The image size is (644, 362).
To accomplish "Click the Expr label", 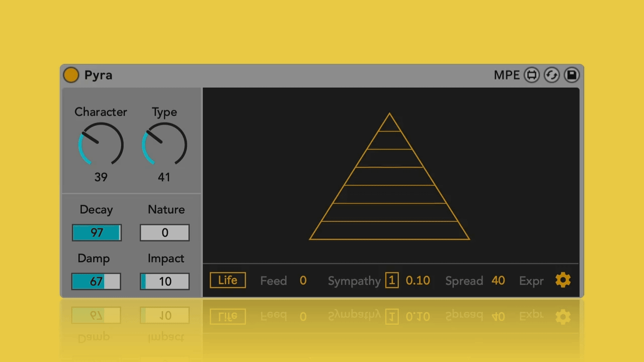I will [531, 281].
